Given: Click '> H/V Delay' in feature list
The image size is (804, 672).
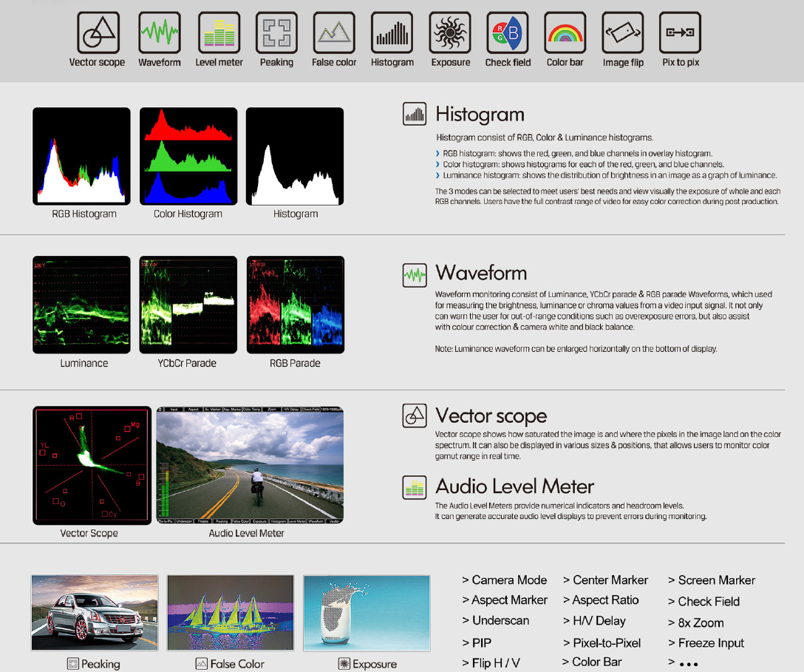Looking at the screenshot, I should coord(594,621).
